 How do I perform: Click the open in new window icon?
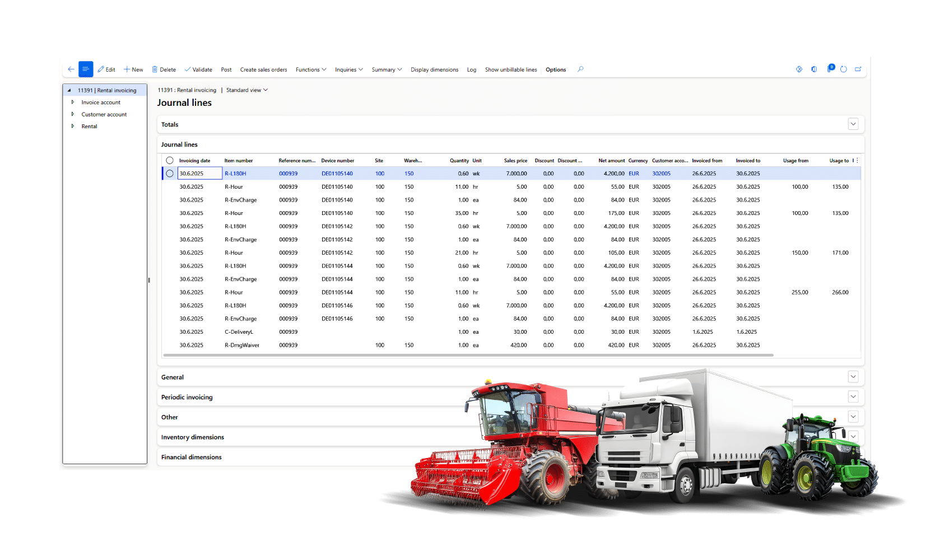click(858, 69)
